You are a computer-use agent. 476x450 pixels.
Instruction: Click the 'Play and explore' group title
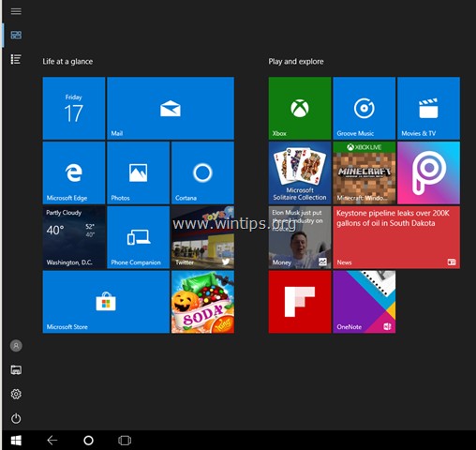(296, 62)
